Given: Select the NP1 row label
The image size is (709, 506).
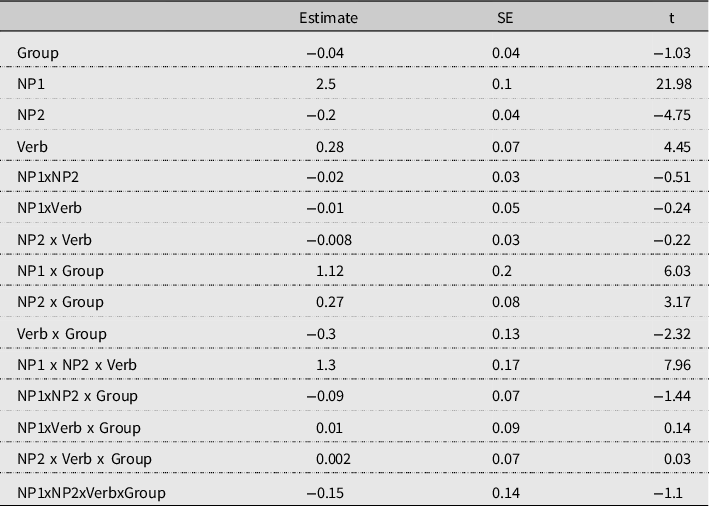Looking at the screenshot, I should (x=30, y=83).
